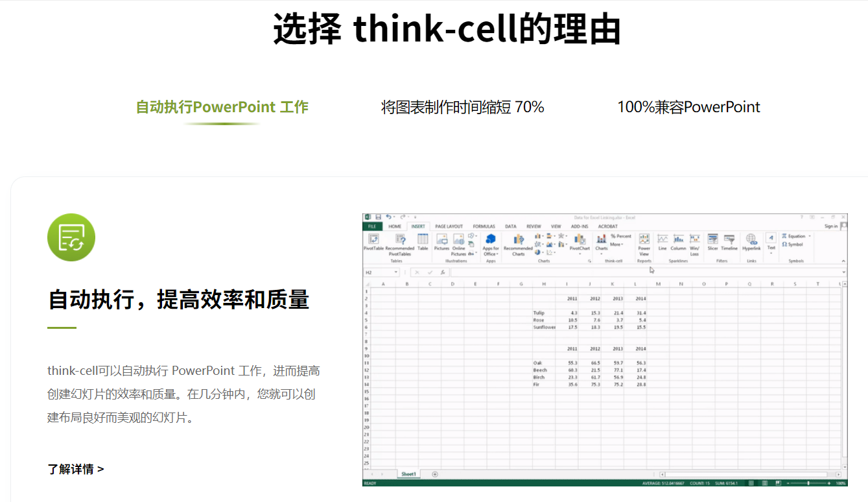Switch to Page Layout view in the status bar

tap(765, 483)
